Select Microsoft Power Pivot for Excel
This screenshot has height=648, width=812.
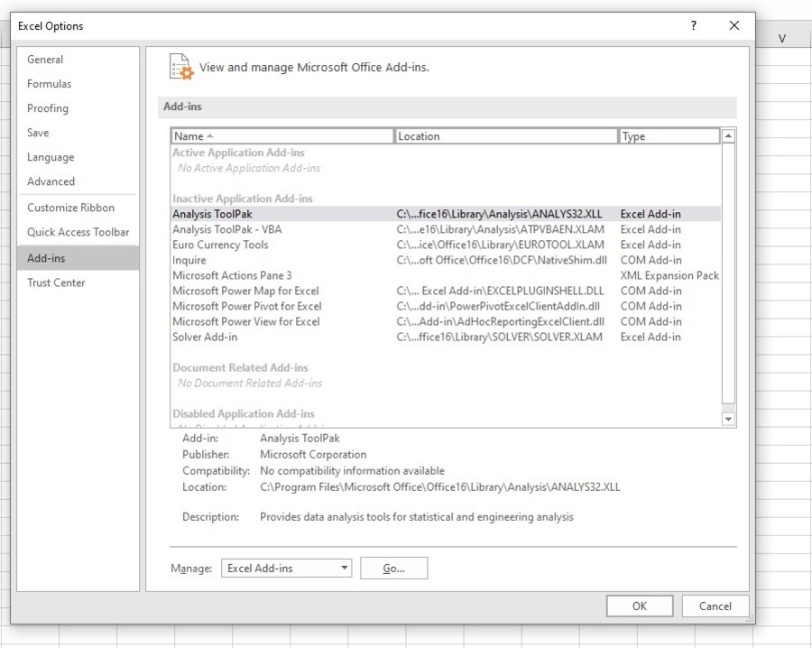(x=446, y=306)
